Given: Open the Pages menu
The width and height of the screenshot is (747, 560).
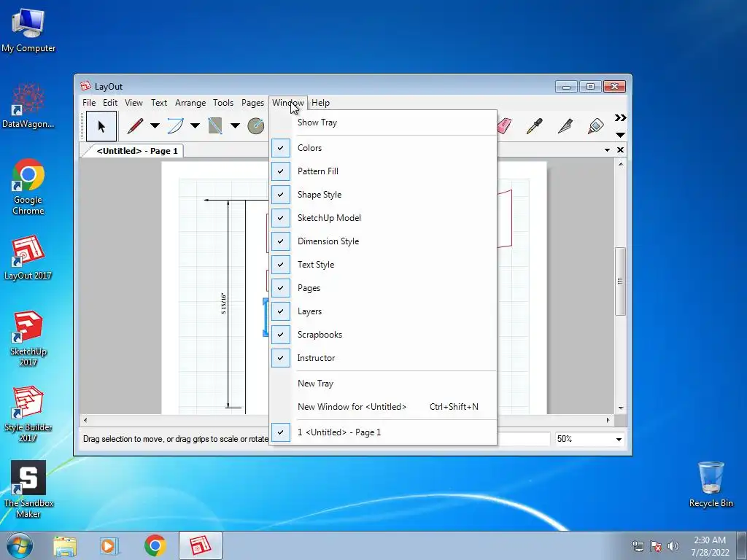Looking at the screenshot, I should click(252, 103).
